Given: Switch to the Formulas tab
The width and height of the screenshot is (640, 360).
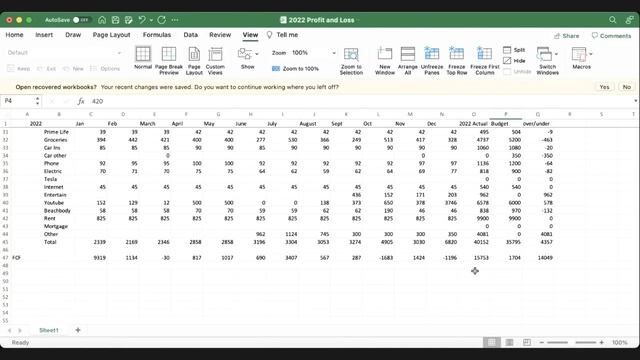Looking at the screenshot, I should coord(157,35).
